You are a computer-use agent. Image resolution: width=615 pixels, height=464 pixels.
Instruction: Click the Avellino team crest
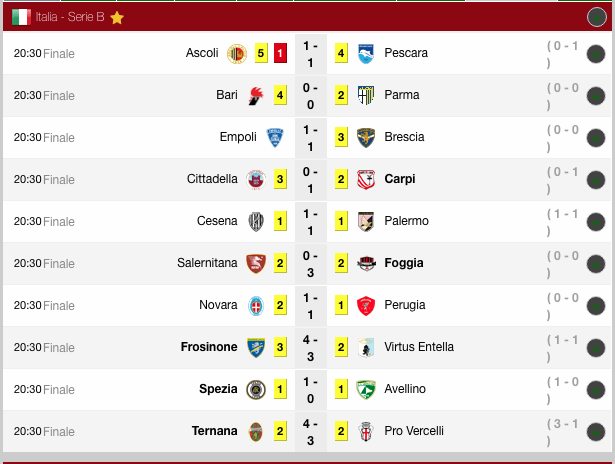(x=366, y=389)
